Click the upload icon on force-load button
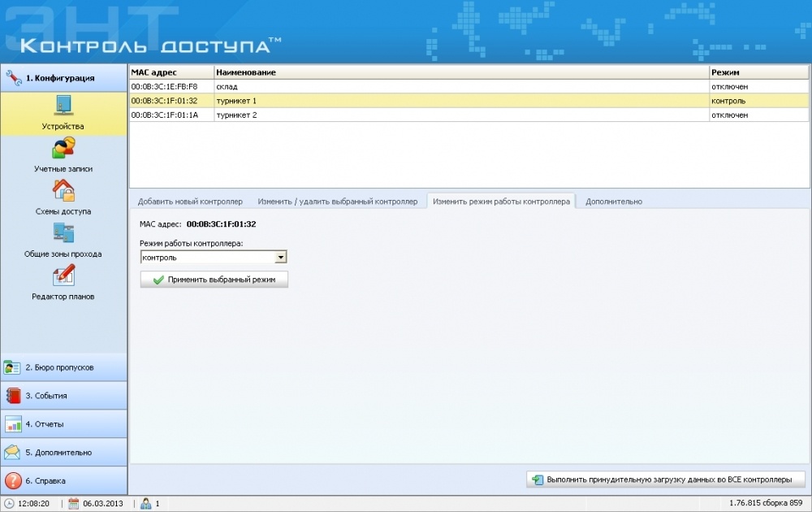Screen dimensions: 812x512 (x=538, y=479)
